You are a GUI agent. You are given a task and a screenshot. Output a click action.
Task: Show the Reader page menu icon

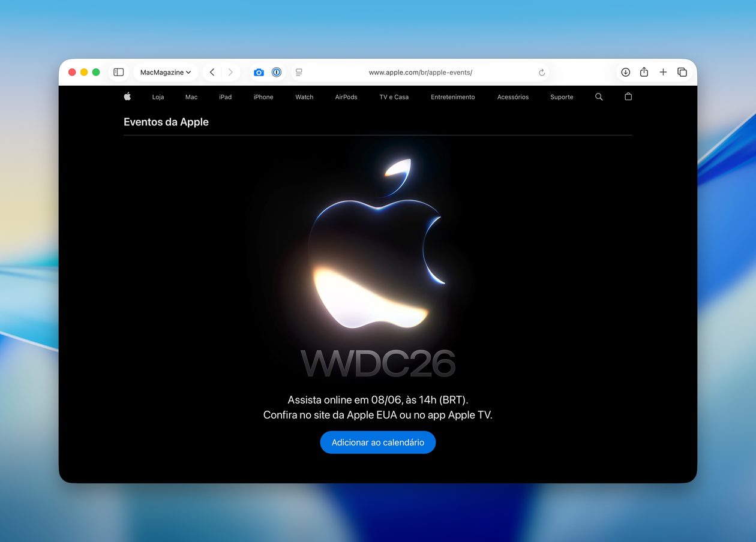point(299,72)
